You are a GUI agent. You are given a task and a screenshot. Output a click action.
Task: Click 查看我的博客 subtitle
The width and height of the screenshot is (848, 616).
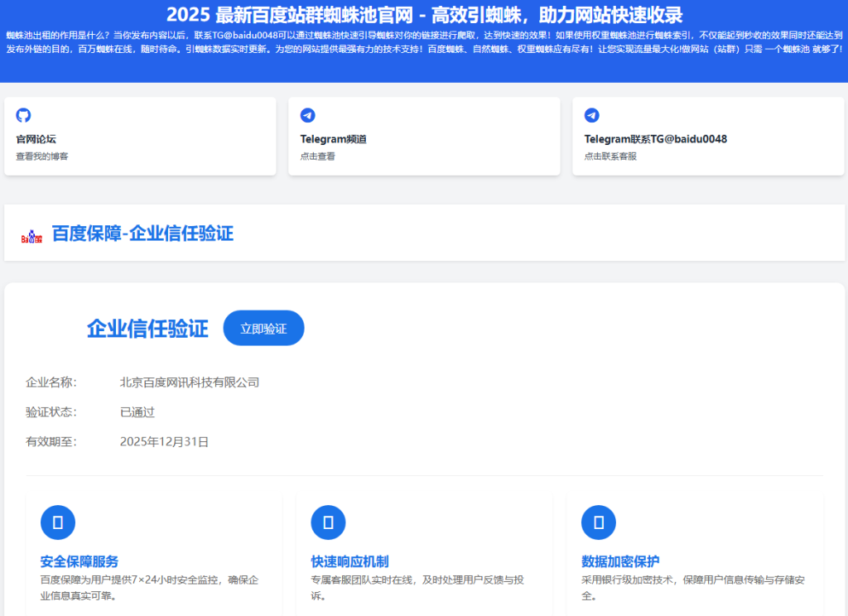click(41, 156)
